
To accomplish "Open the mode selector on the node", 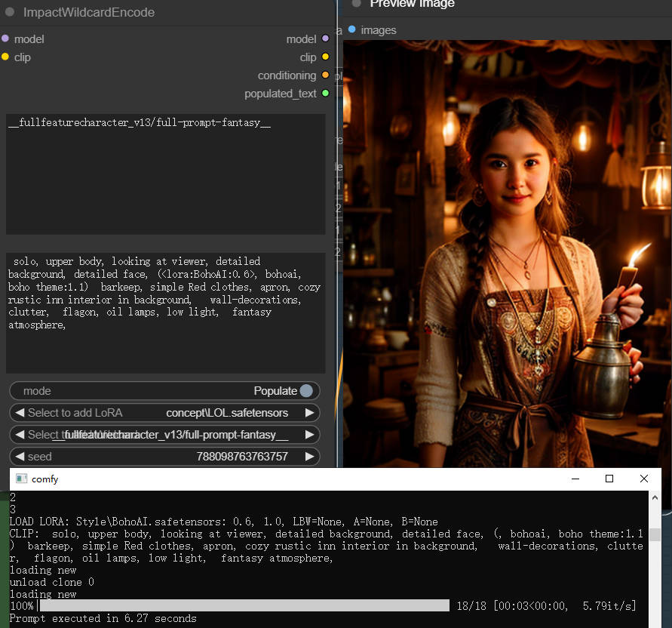I will pyautogui.click(x=164, y=390).
